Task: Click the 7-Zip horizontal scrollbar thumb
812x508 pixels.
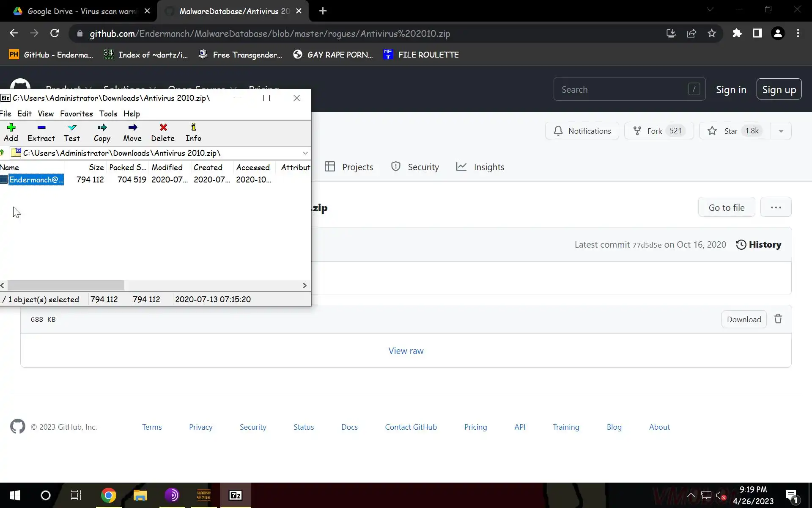Action: (x=66, y=285)
